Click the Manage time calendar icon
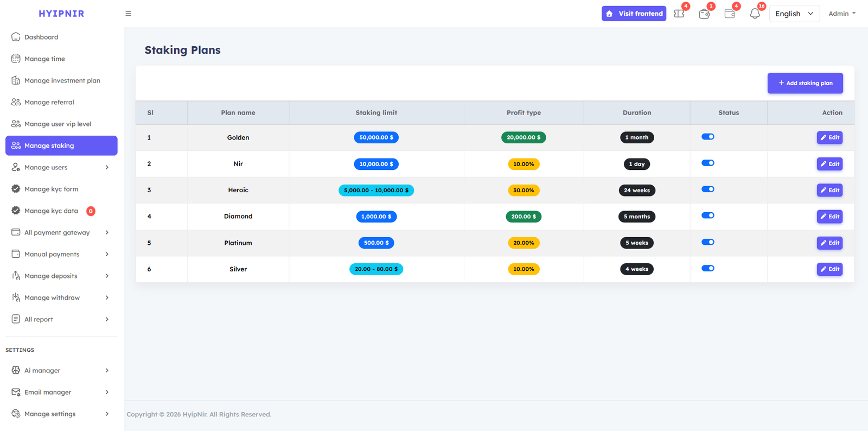Viewport: 868px width, 431px height. (x=16, y=59)
